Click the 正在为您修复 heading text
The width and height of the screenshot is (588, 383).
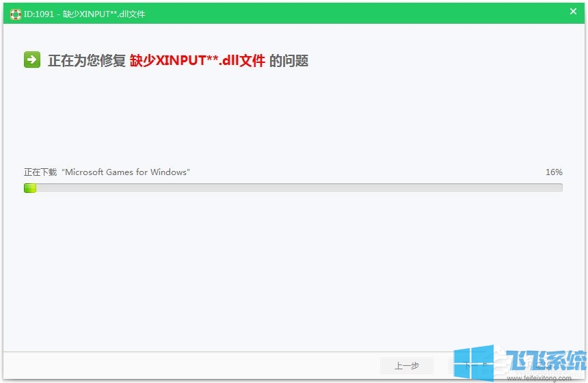pyautogui.click(x=87, y=61)
